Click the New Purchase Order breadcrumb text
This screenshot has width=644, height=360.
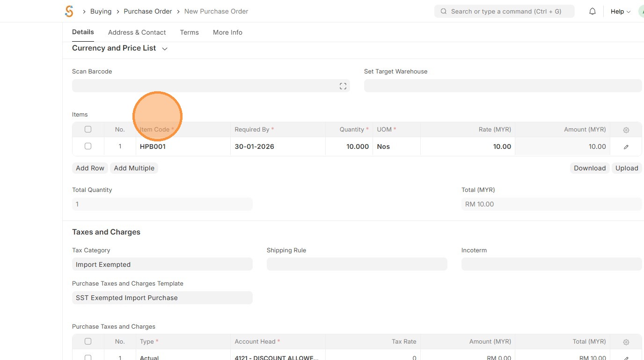(216, 11)
